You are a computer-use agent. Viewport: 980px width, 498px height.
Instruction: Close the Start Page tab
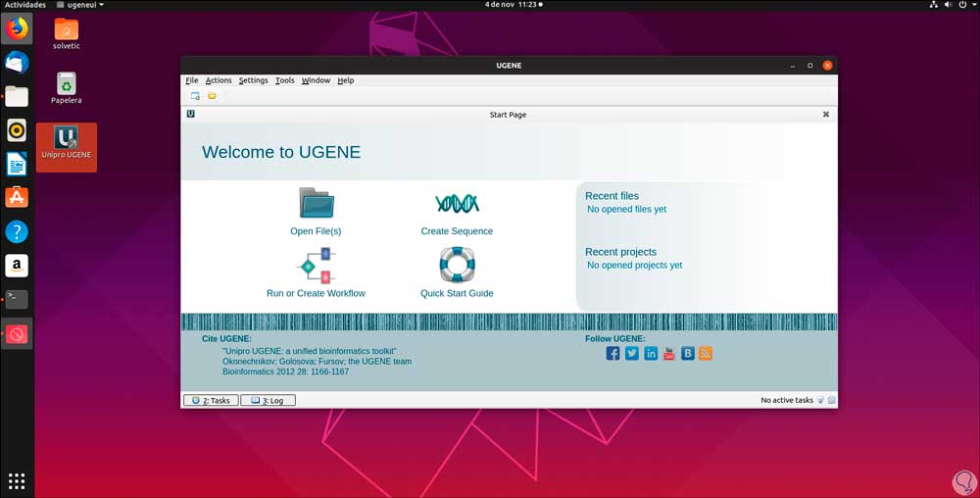point(825,115)
